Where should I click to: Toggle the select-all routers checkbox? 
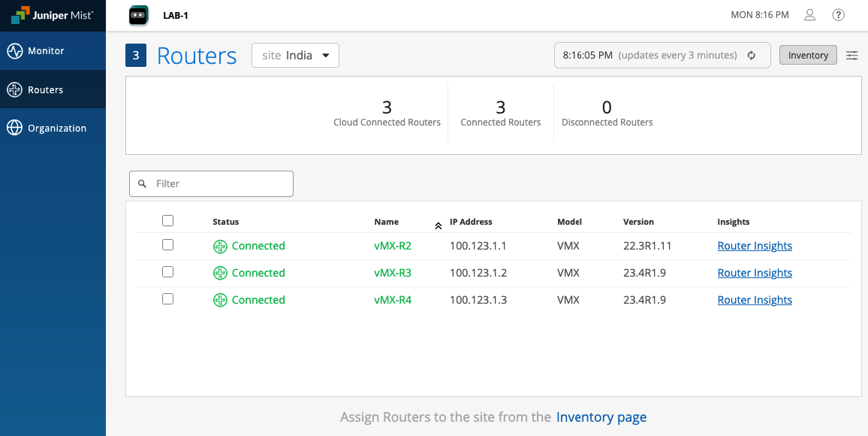(x=168, y=221)
